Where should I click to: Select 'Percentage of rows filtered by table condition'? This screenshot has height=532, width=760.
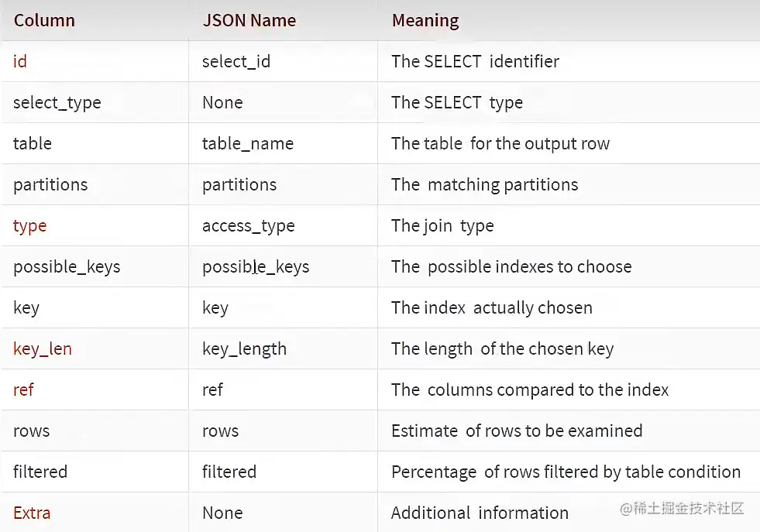(566, 472)
